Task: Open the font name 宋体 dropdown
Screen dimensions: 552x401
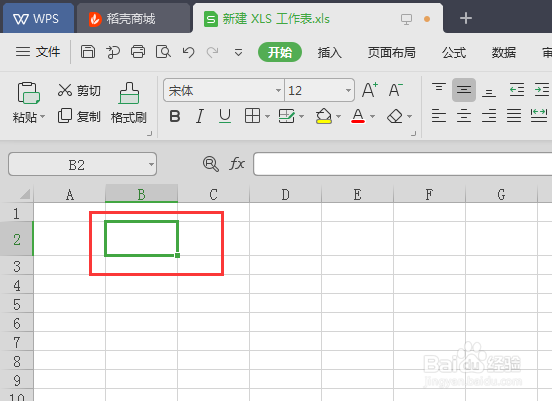Action: (278, 91)
